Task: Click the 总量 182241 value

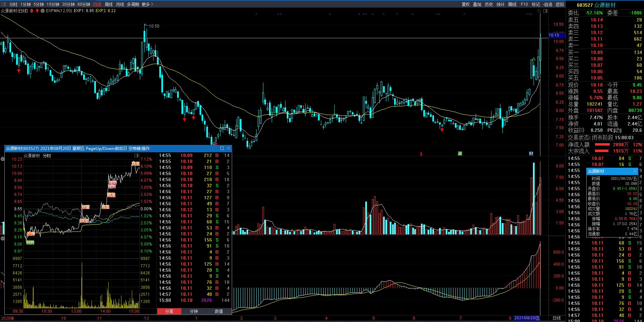Action: coord(594,104)
